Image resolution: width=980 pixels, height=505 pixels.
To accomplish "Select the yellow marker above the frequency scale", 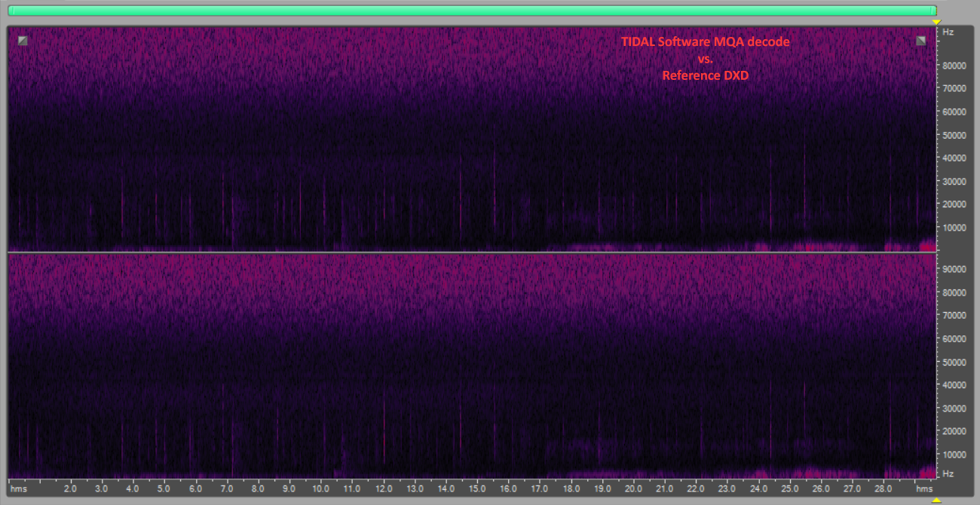I will [x=936, y=22].
